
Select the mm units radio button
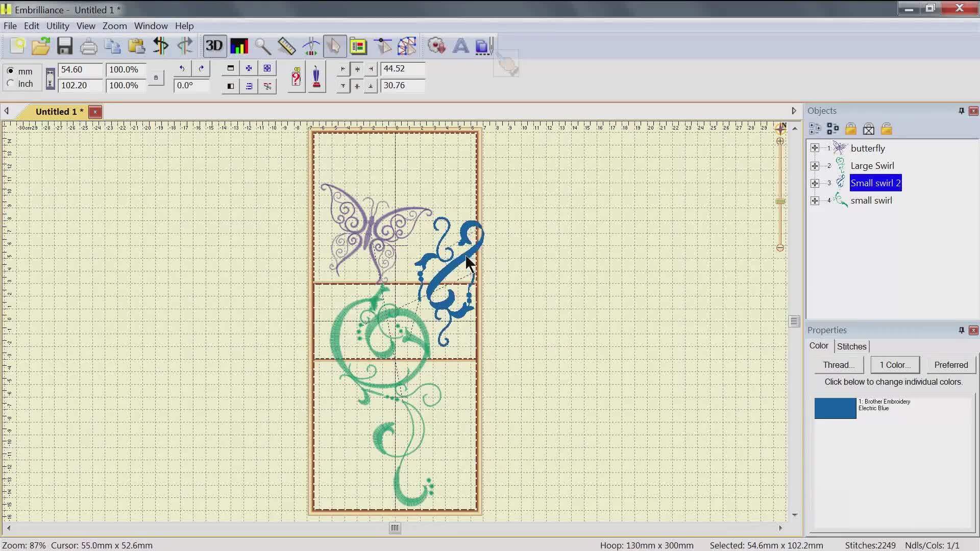[x=10, y=71]
